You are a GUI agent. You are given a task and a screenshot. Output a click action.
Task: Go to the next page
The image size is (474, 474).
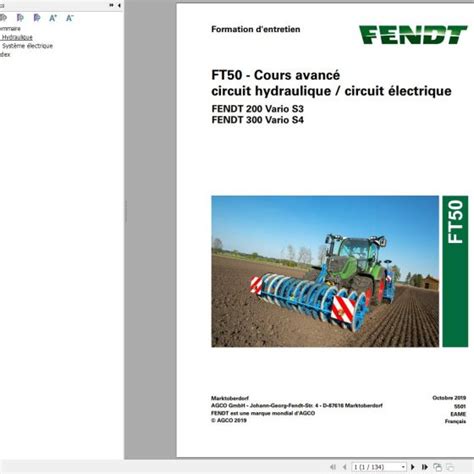click(413, 467)
